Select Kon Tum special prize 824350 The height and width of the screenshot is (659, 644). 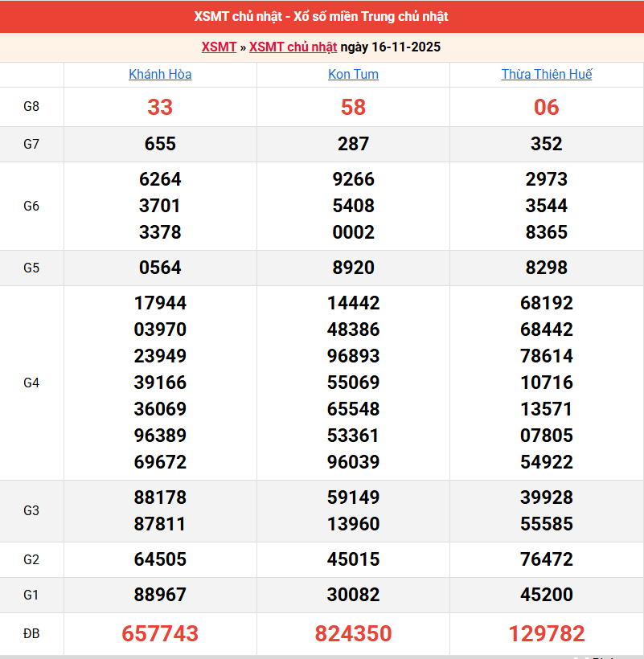point(353,633)
